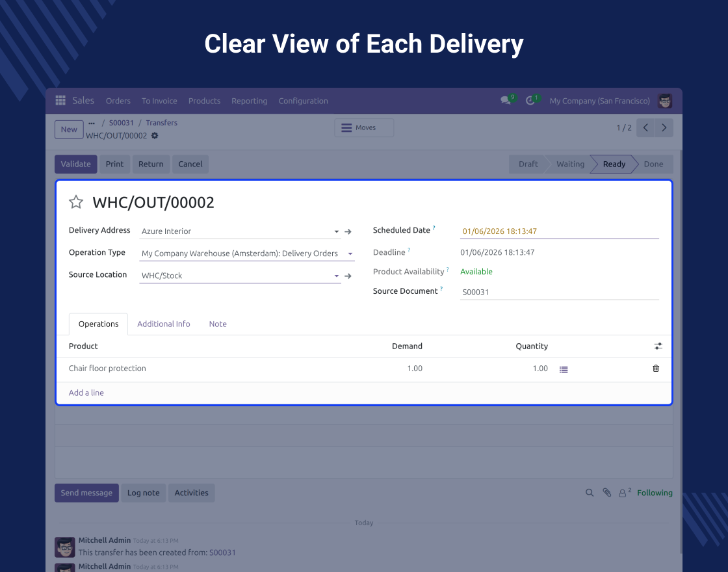The width and height of the screenshot is (728, 572).
Task: Open the gear actions menu beside WHC/OUT/00002
Action: [155, 136]
